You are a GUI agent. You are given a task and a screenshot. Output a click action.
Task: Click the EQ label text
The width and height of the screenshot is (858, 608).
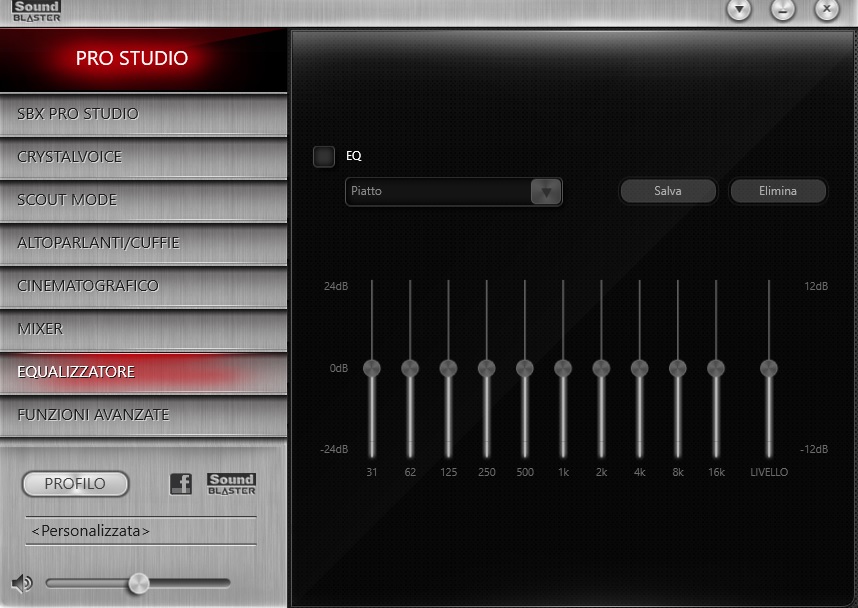[x=353, y=156]
